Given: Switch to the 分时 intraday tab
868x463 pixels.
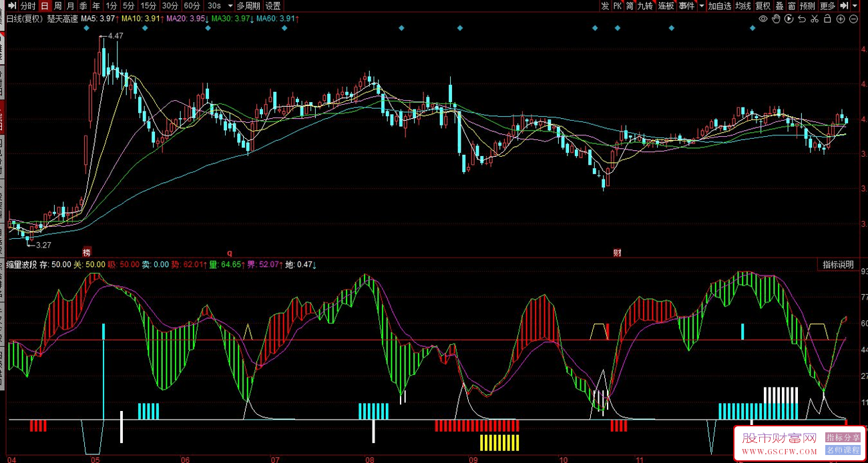Looking at the screenshot, I should tap(28, 6).
